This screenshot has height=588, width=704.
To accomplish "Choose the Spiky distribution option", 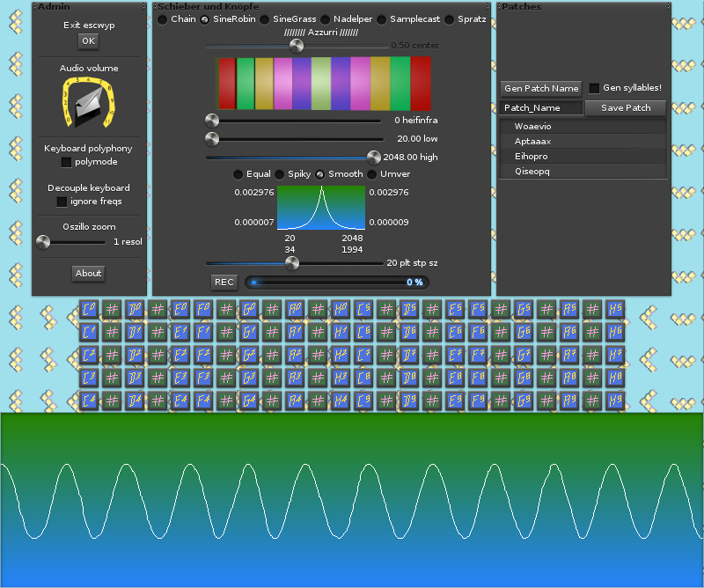I will coord(280,174).
